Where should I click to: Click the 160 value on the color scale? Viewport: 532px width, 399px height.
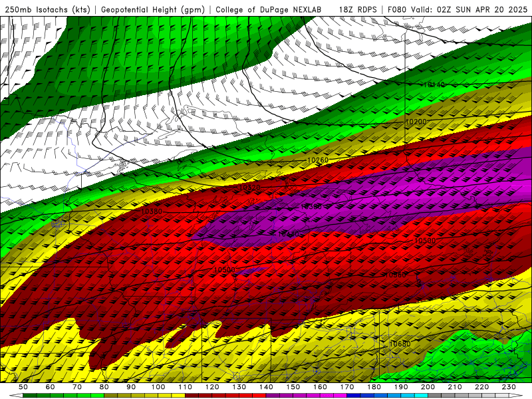click(320, 387)
